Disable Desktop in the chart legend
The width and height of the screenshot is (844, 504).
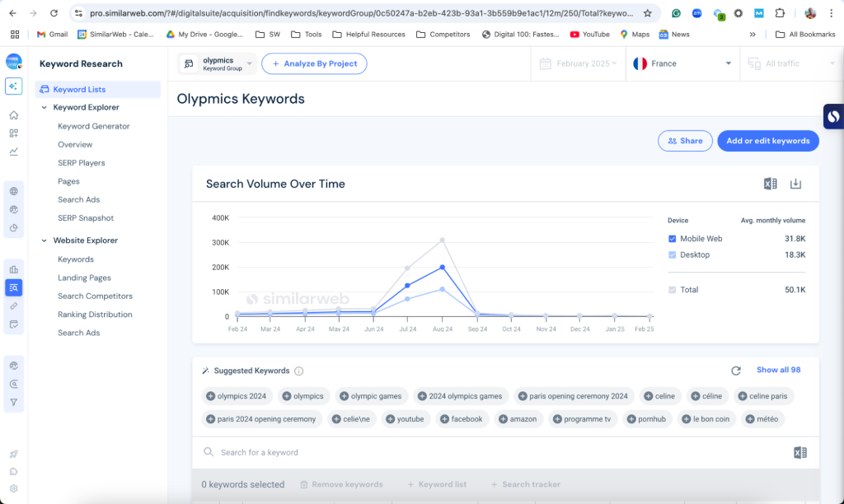(672, 254)
